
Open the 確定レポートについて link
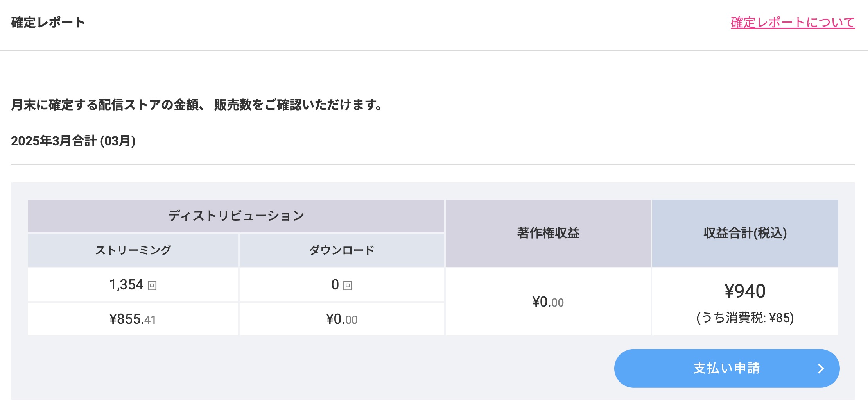click(793, 23)
